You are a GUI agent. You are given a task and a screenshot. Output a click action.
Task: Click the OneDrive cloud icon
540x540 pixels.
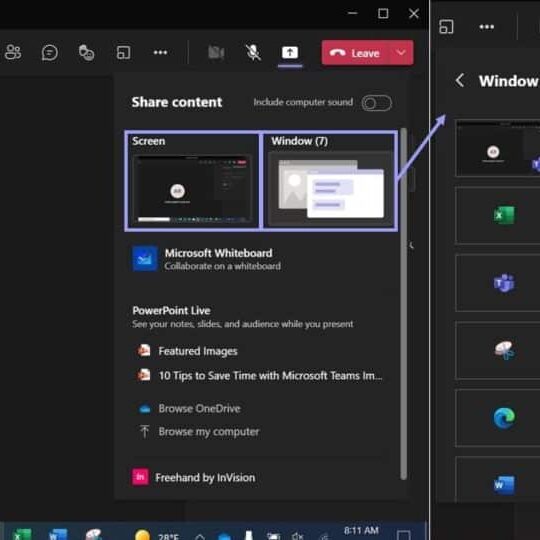click(x=145, y=409)
